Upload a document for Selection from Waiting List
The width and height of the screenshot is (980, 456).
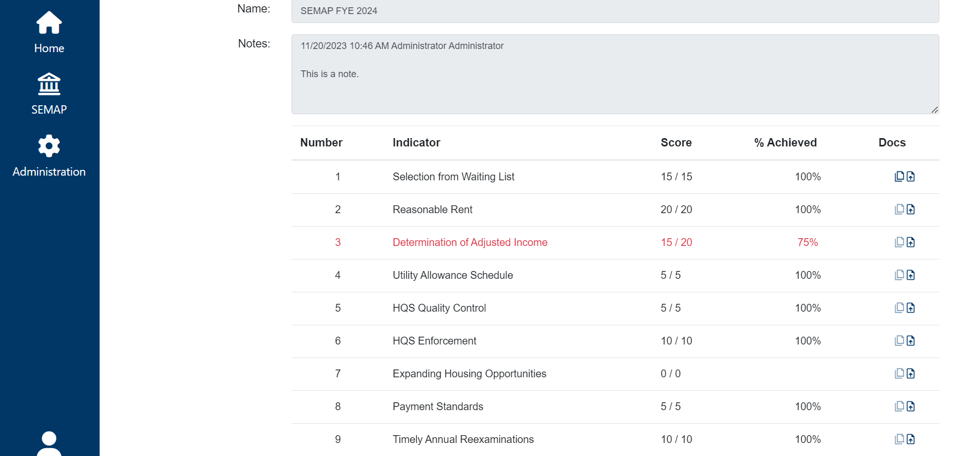(911, 177)
